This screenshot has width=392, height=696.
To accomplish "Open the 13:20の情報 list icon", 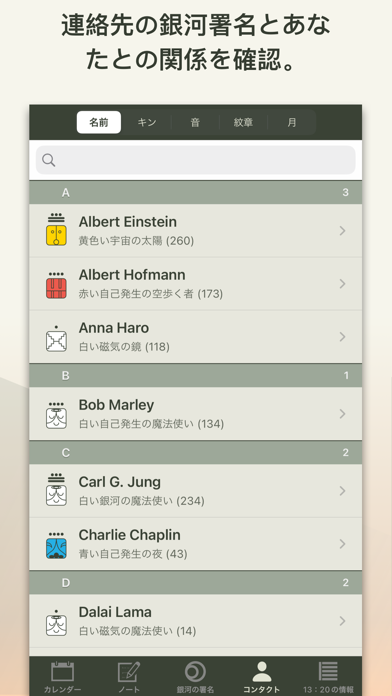I will coord(328,671).
